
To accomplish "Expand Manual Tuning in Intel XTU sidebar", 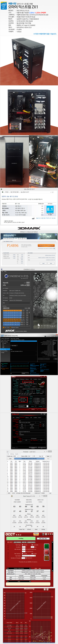I will point(4,342).
